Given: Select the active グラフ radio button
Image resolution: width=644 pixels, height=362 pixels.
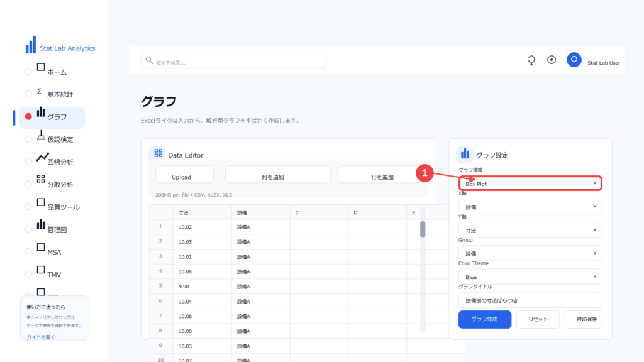Looking at the screenshot, I should [28, 116].
